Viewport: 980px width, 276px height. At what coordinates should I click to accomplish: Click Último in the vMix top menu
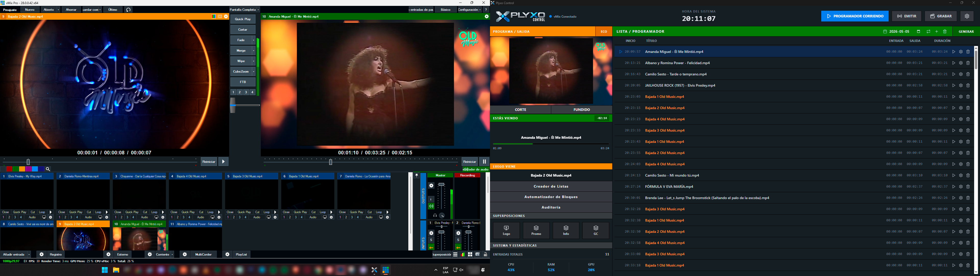[x=113, y=9]
